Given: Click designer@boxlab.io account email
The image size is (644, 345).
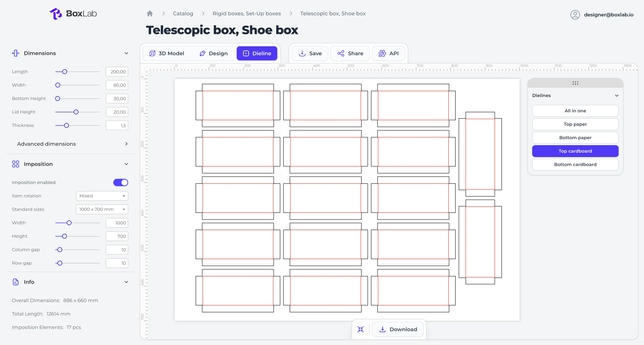Looking at the screenshot, I should tap(608, 15).
